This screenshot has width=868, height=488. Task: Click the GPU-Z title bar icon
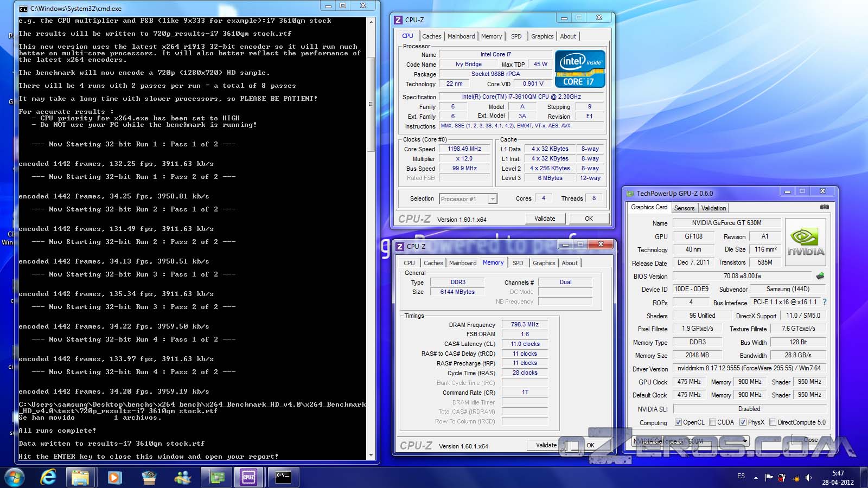click(630, 193)
